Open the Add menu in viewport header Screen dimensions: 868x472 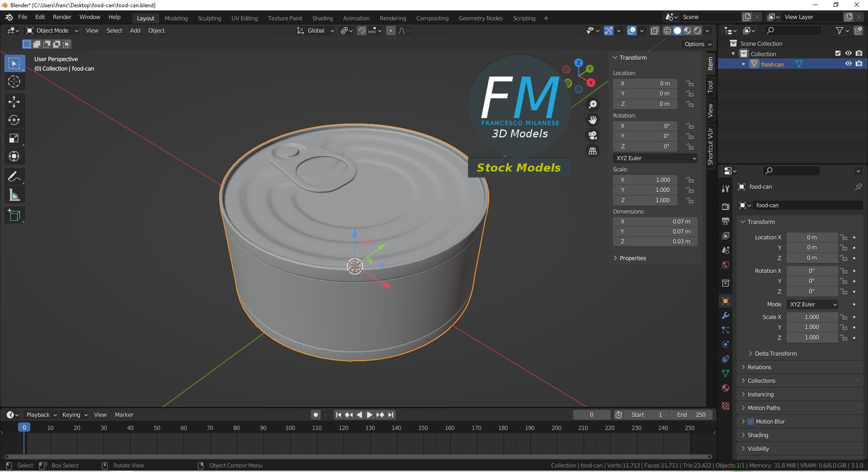coord(135,31)
